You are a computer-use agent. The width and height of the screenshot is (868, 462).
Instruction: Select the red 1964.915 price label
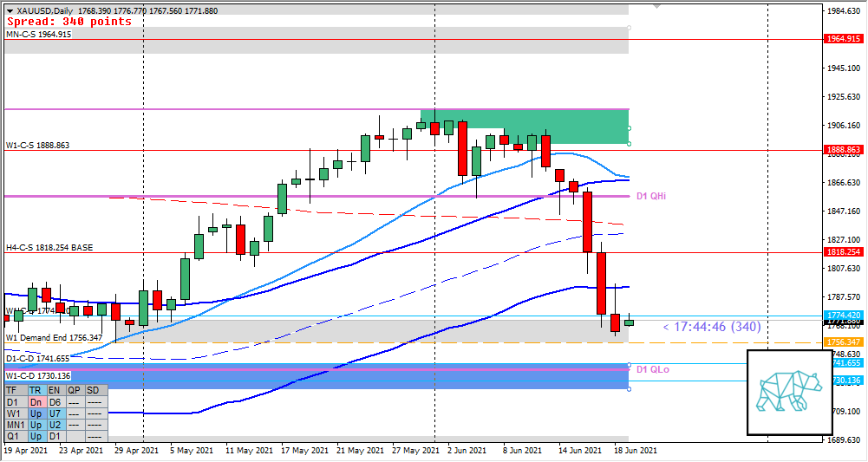(x=842, y=39)
